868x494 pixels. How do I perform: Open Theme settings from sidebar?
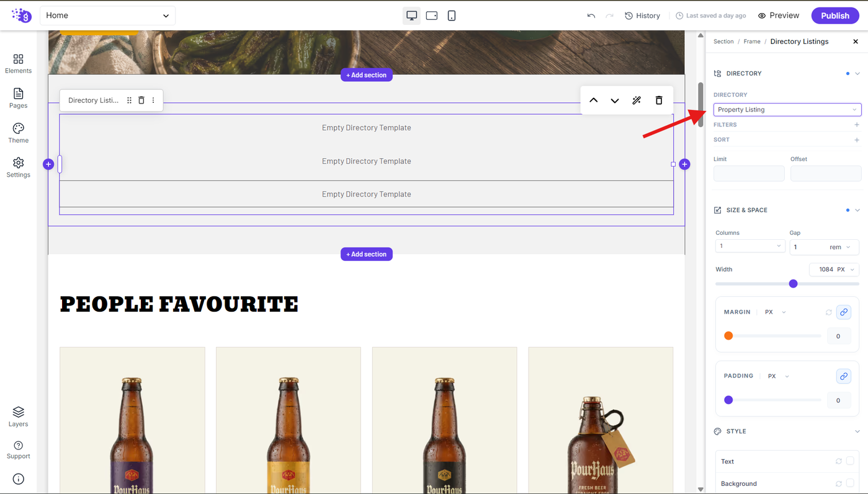pos(18,133)
